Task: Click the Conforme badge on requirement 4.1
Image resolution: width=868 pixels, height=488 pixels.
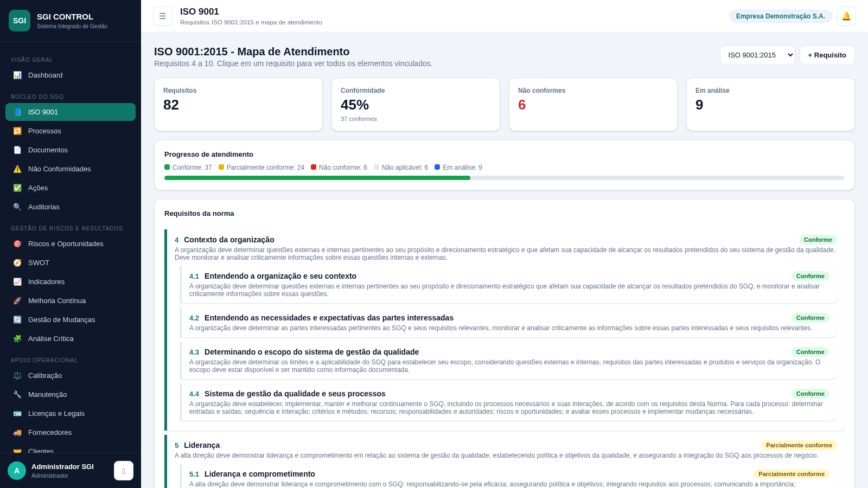Action: click(x=810, y=276)
